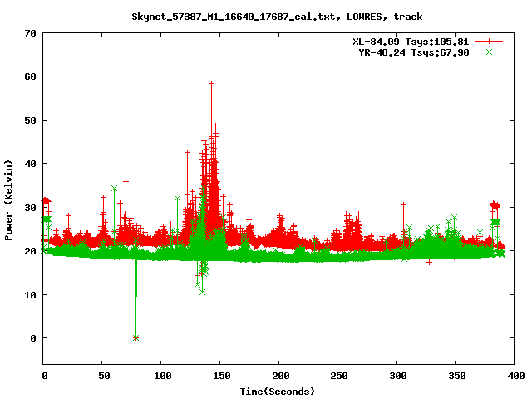Image resolution: width=532 pixels, height=399 pixels.
Task: Click the y-axis tick label 40
Action: [30, 164]
